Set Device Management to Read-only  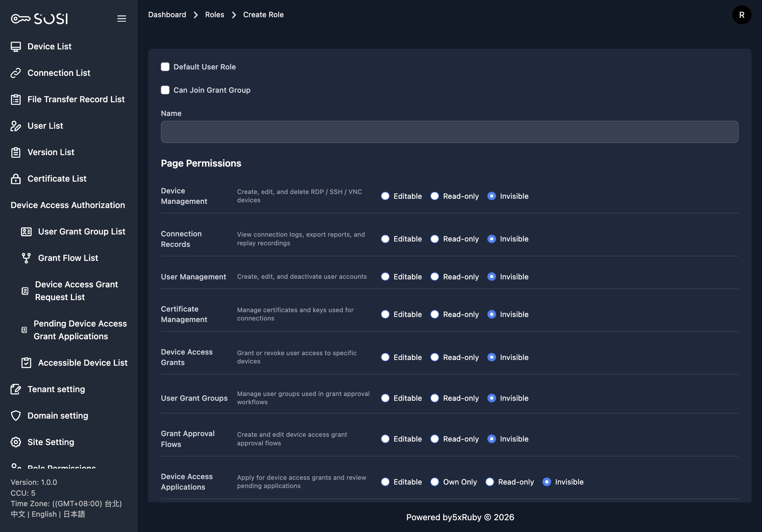click(435, 196)
